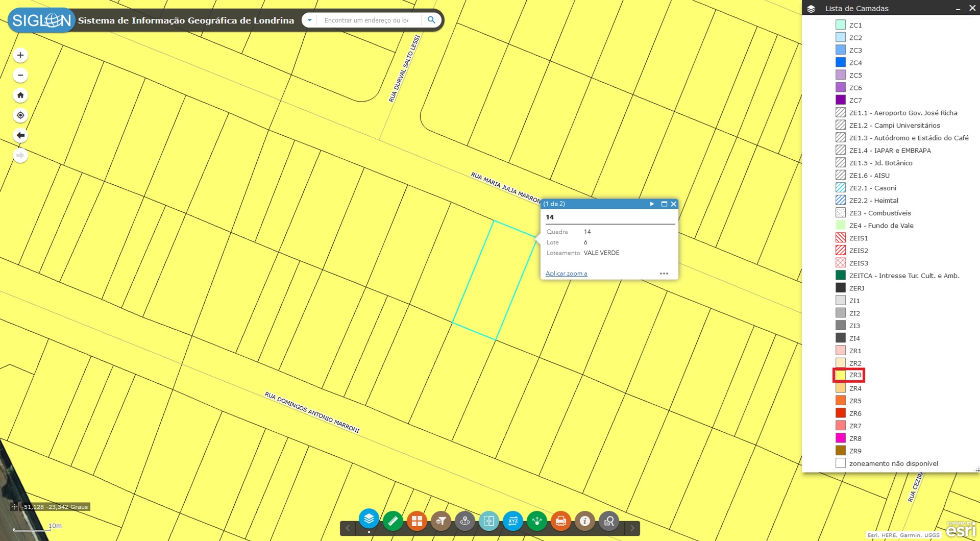Go to previous map extent
This screenshot has height=541, width=980.
[20, 135]
